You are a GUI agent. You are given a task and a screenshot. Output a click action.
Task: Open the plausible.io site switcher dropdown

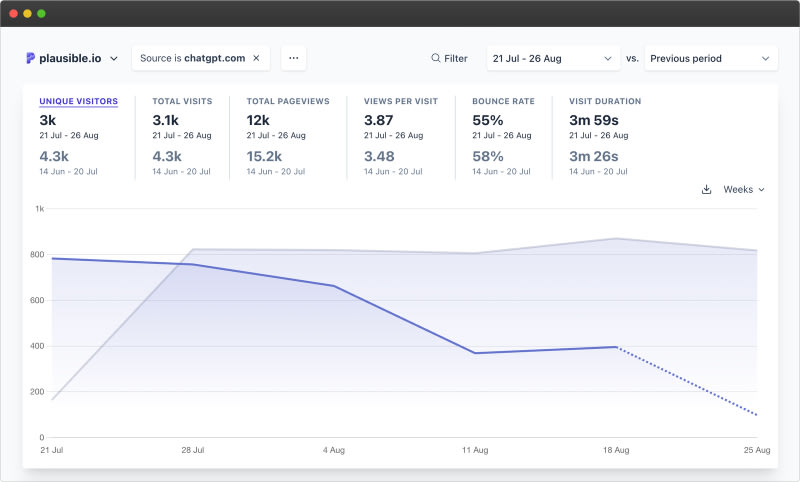pyautogui.click(x=113, y=59)
